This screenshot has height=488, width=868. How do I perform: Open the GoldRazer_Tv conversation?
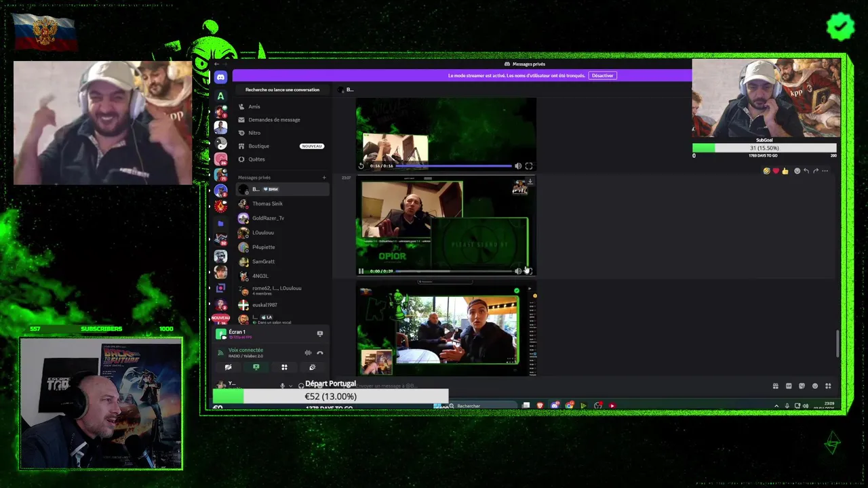[x=283, y=218]
